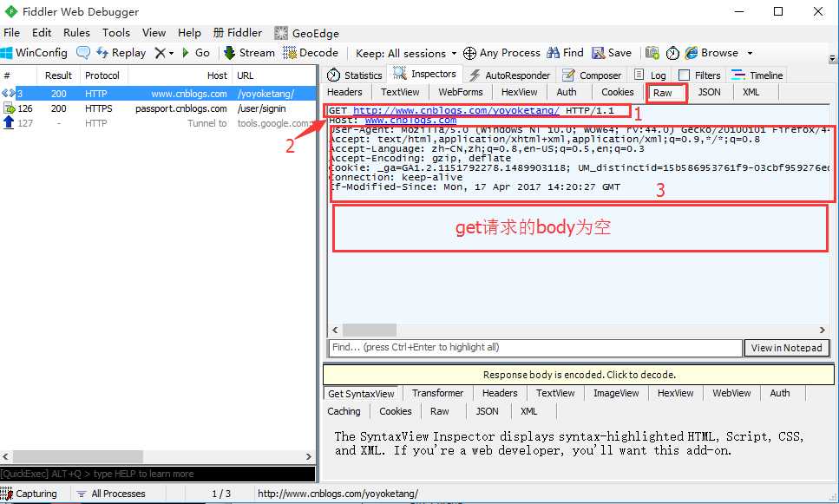Click the timer stopwatch icon
The image size is (839, 504).
(672, 53)
